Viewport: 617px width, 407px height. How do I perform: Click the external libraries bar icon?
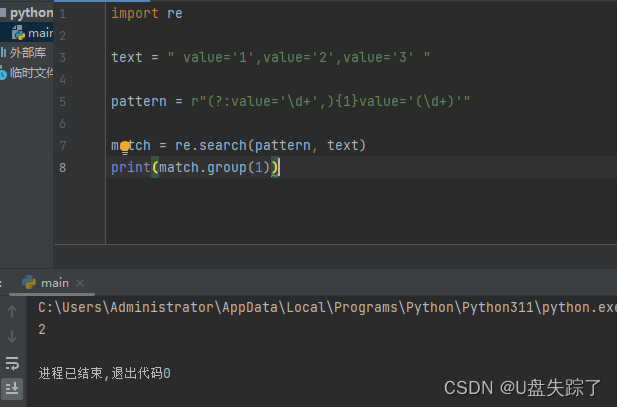tap(3, 52)
